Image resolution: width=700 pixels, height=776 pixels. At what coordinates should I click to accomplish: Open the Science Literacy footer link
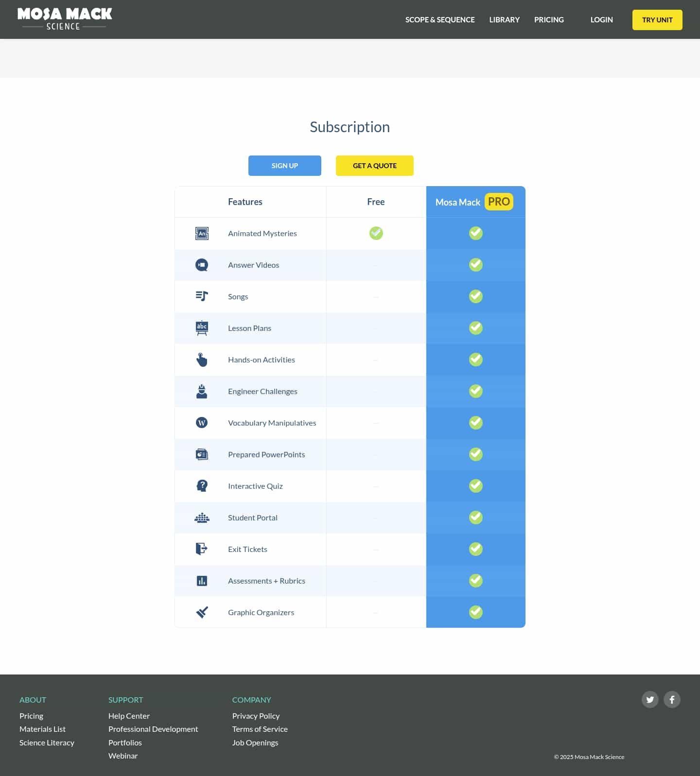coord(47,742)
